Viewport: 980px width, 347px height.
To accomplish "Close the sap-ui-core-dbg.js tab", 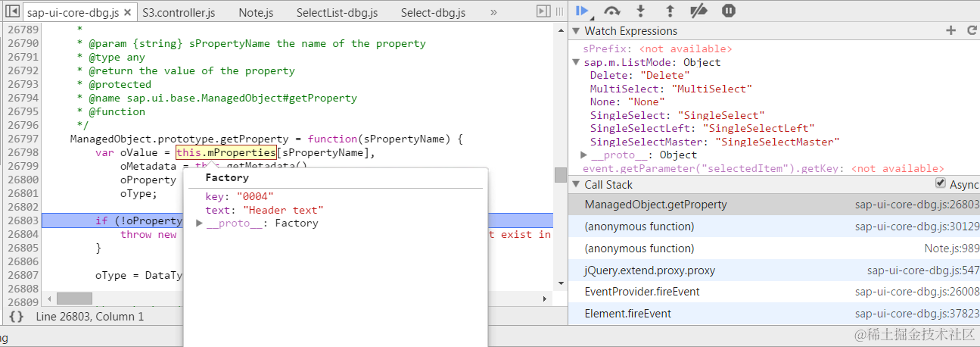I will coord(128,13).
